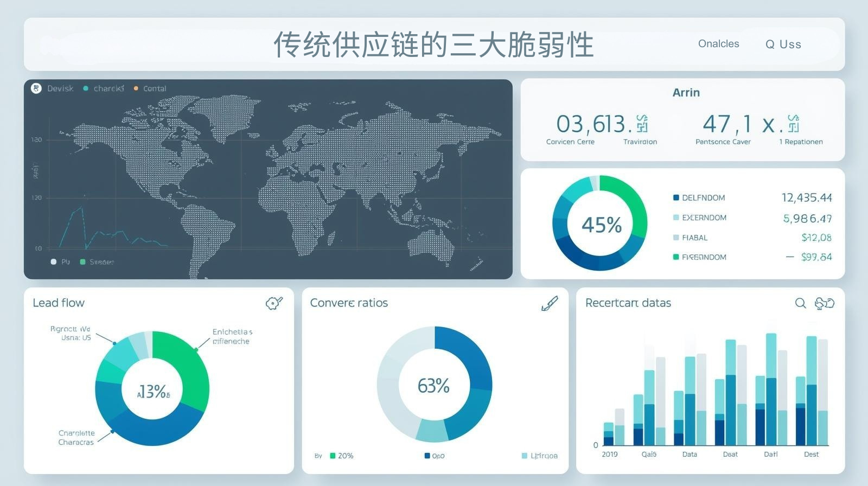Click the brush icon in Convere ratios panel
868x486 pixels.
click(549, 304)
